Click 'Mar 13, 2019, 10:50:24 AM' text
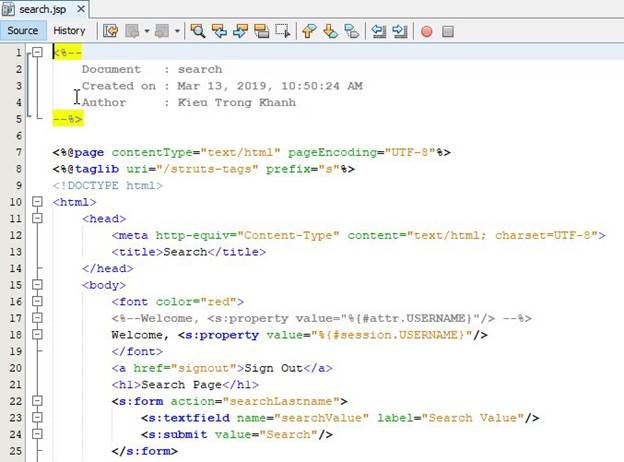Screen dimensions: 624x462 (x=270, y=86)
